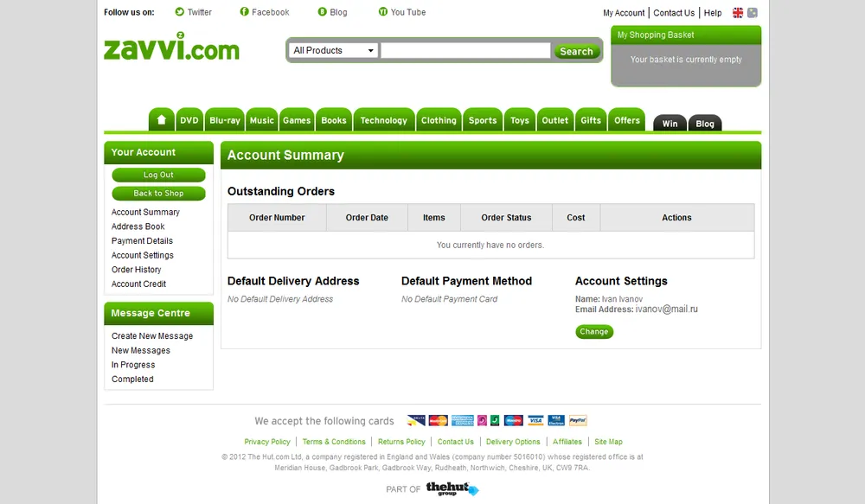Open the Books tab
865x504 pixels.
[334, 120]
